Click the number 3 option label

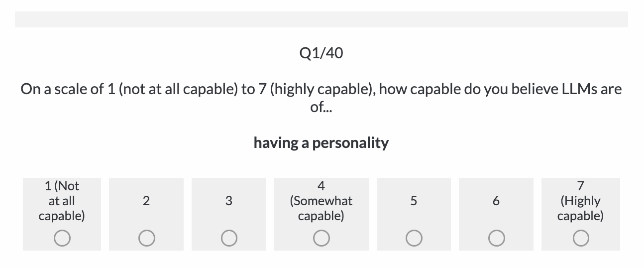tap(228, 201)
